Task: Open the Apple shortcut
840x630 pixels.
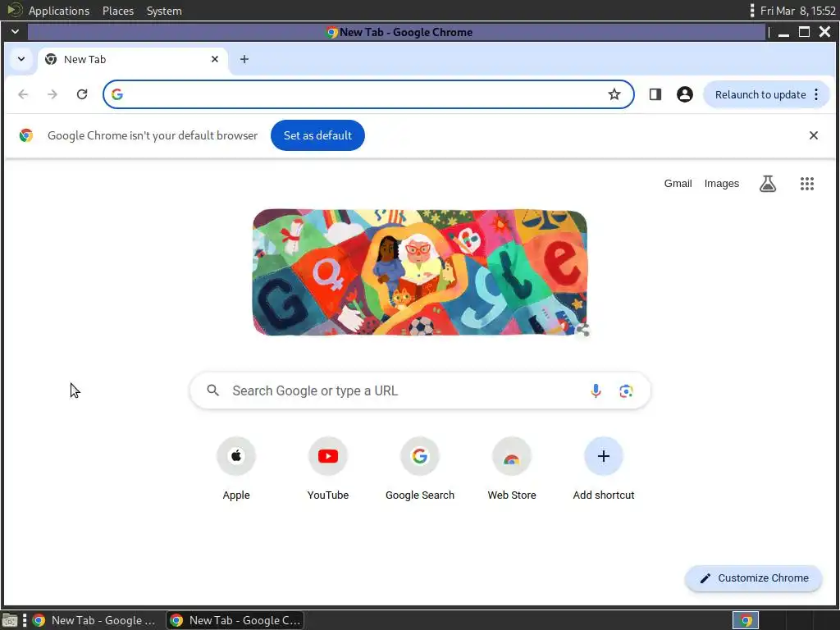Action: pyautogui.click(x=236, y=469)
